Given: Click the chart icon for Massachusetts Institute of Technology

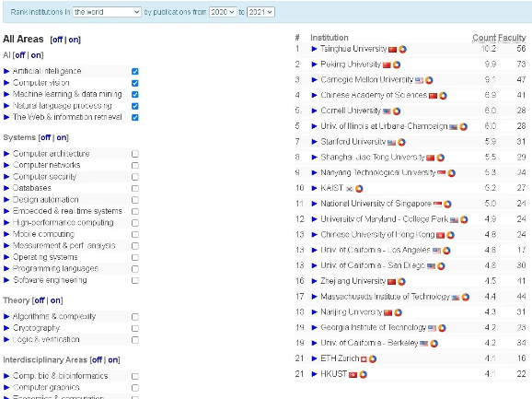Looking at the screenshot, I should point(466,298).
